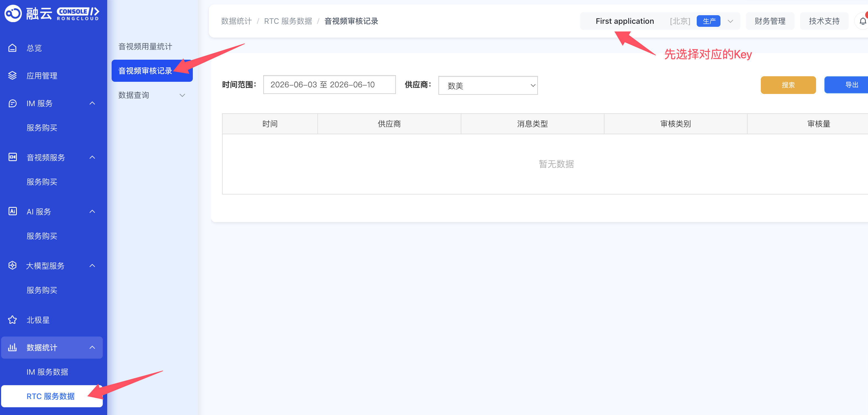Click the 搜索 search button
The width and height of the screenshot is (868, 415).
click(x=788, y=85)
